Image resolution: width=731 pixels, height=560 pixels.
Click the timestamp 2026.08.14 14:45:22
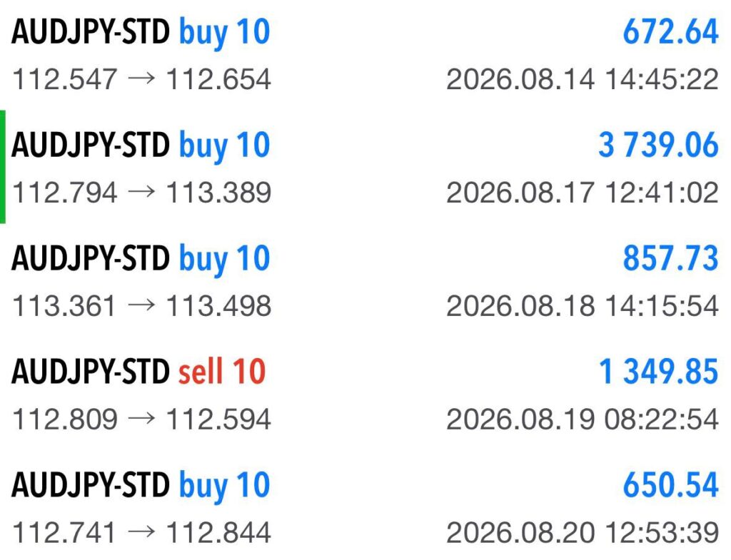583,79
